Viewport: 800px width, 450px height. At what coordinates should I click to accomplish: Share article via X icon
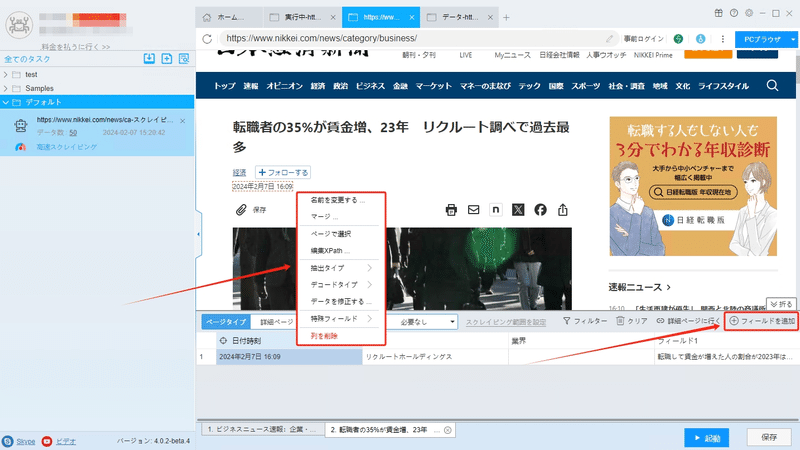(518, 210)
